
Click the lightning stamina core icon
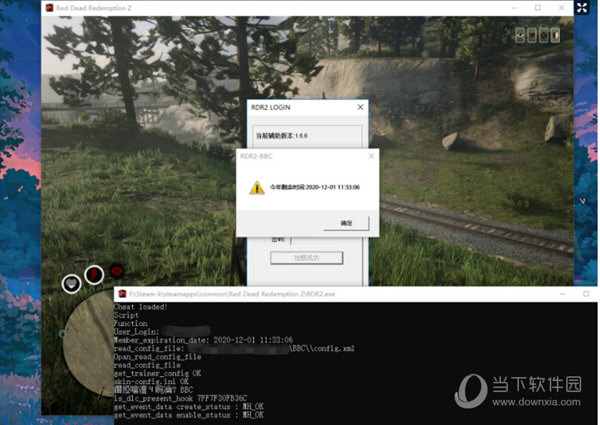point(94,274)
